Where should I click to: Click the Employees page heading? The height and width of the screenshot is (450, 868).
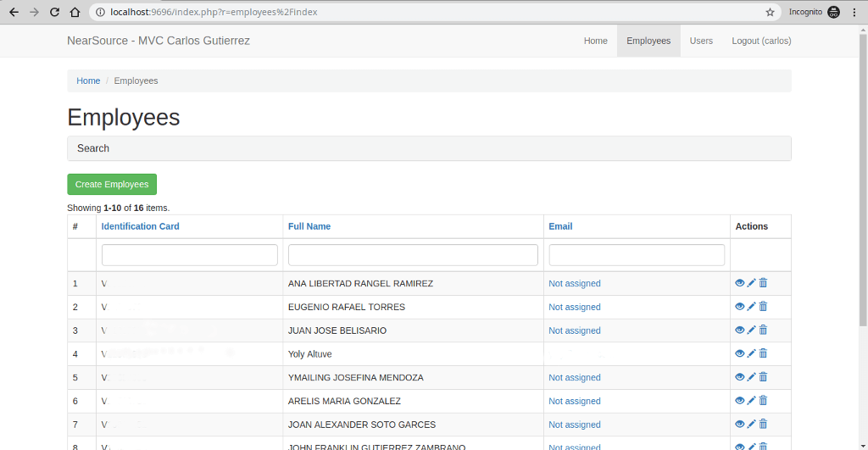click(x=124, y=118)
